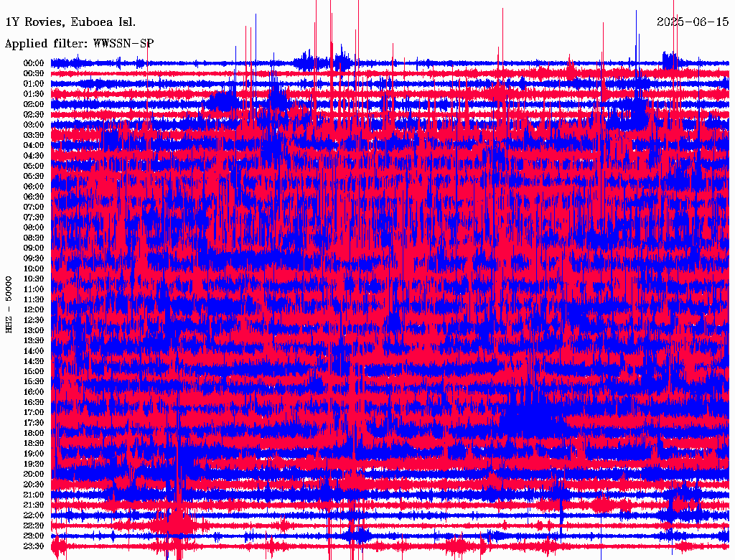Select the 05:30 time label
This screenshot has height=560, width=735.
(x=34, y=177)
